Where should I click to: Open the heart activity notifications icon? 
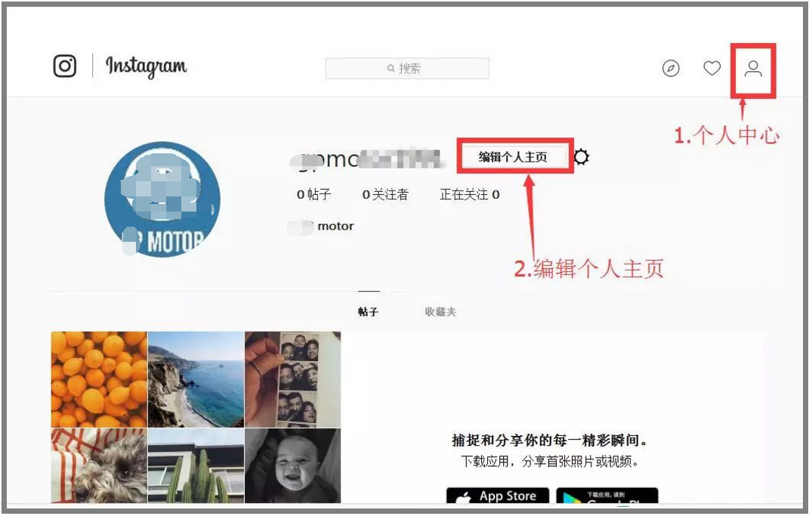[712, 69]
